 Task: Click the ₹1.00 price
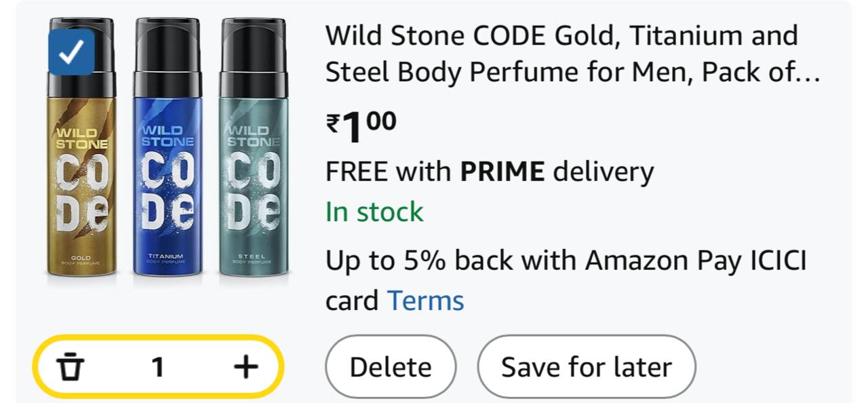click(x=361, y=126)
